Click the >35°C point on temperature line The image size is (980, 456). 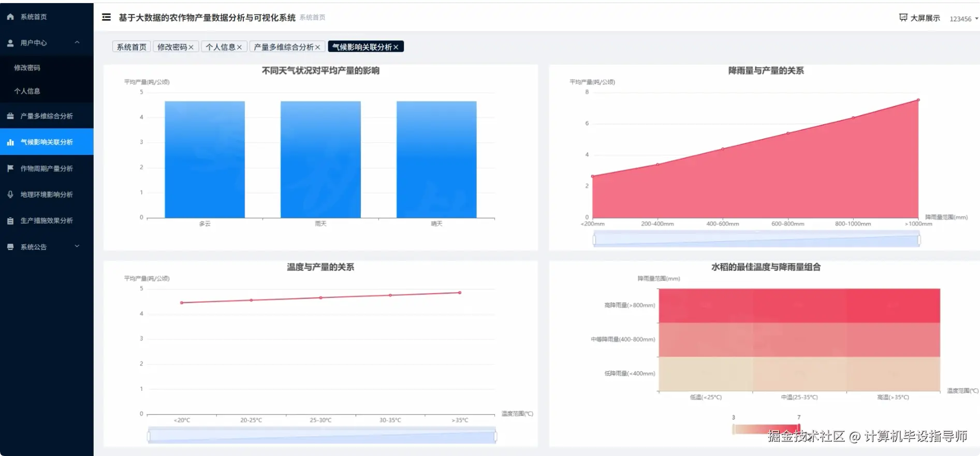click(x=460, y=293)
